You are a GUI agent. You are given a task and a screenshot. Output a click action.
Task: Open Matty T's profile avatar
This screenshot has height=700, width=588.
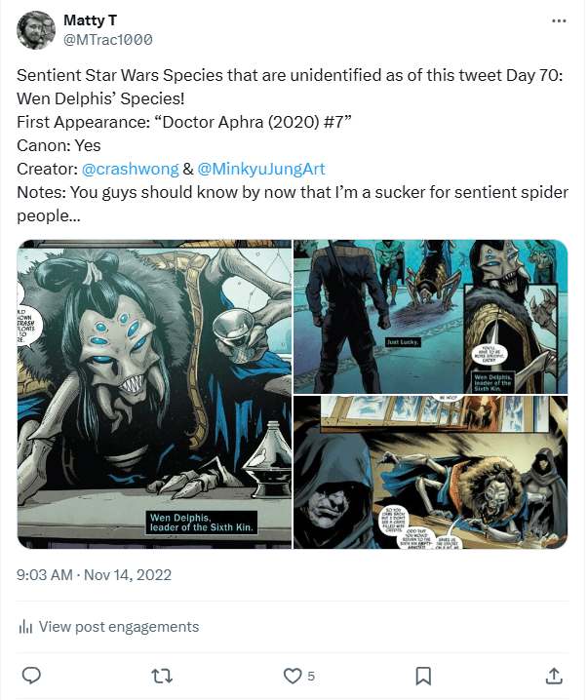pyautogui.click(x=36, y=30)
